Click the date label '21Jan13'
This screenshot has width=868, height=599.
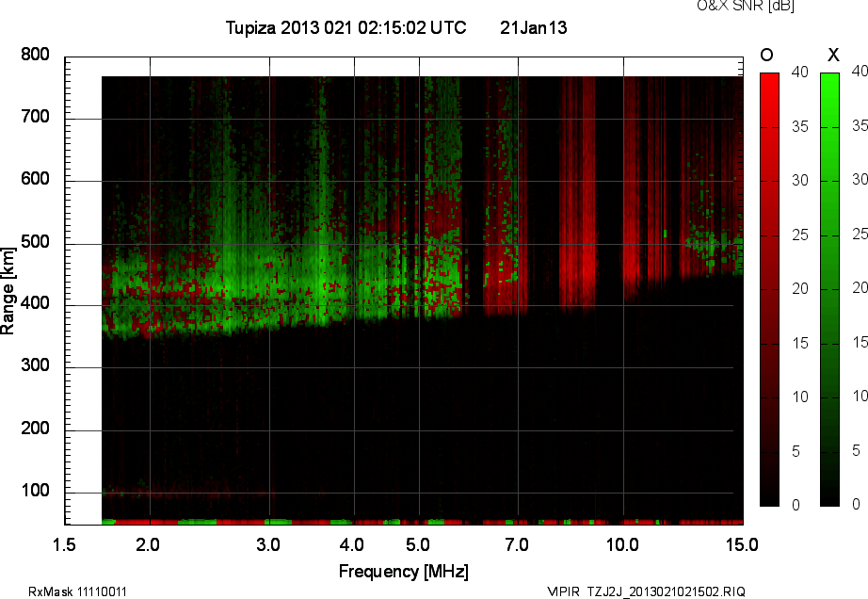[x=534, y=27]
